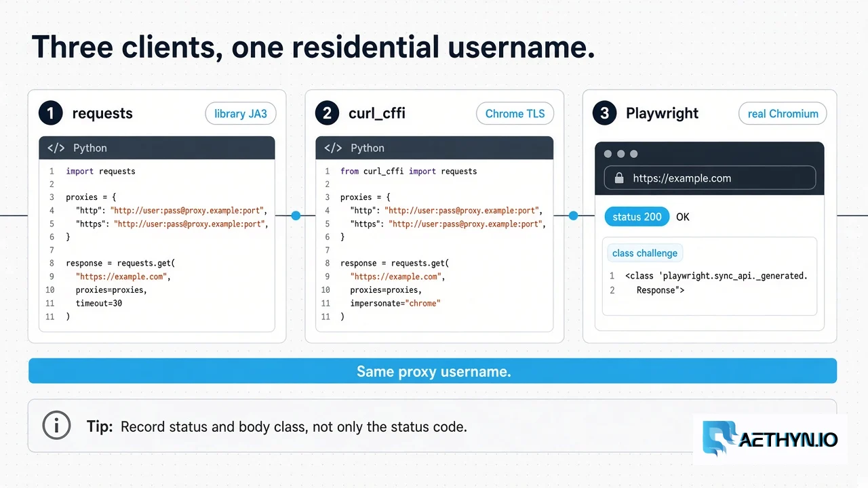This screenshot has width=868, height=488.
Task: Click the padlock icon in the address bar
Action: click(618, 178)
